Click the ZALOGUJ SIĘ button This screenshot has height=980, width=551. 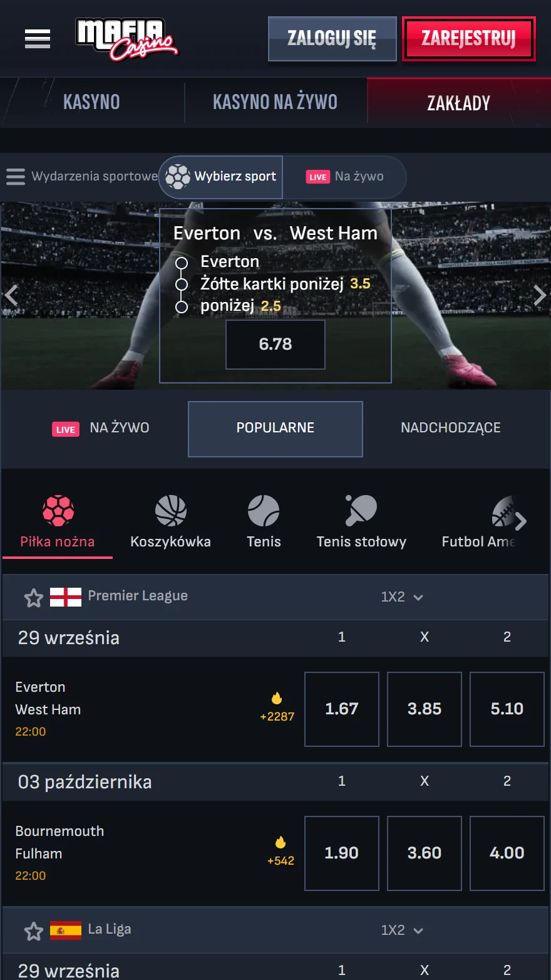coord(332,39)
